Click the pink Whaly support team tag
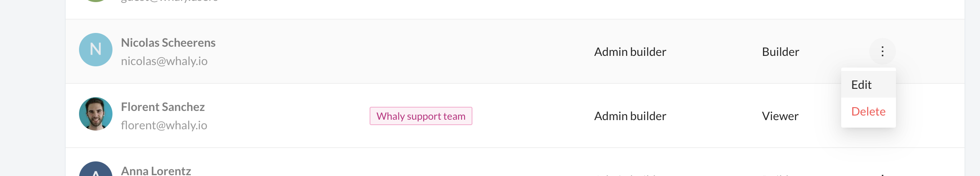The width and height of the screenshot is (980, 176). tap(421, 116)
